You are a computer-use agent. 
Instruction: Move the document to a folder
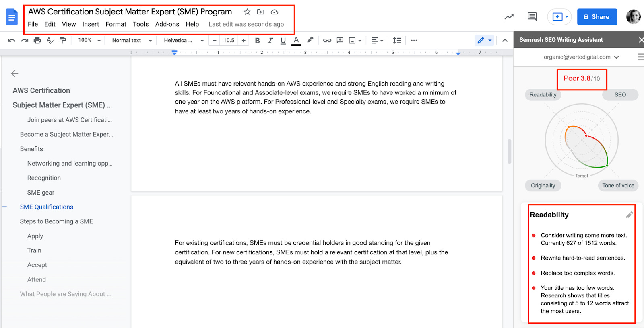pyautogui.click(x=261, y=12)
